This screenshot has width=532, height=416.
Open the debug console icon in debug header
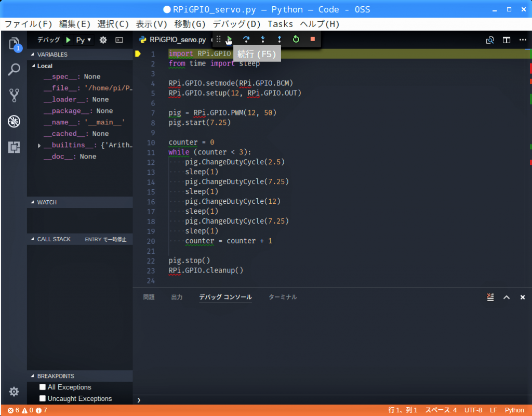tap(119, 40)
